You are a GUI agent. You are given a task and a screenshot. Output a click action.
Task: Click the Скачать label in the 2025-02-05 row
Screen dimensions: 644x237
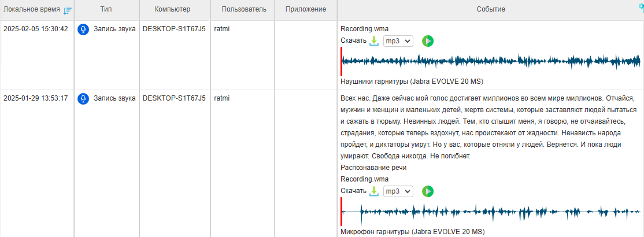tap(354, 40)
